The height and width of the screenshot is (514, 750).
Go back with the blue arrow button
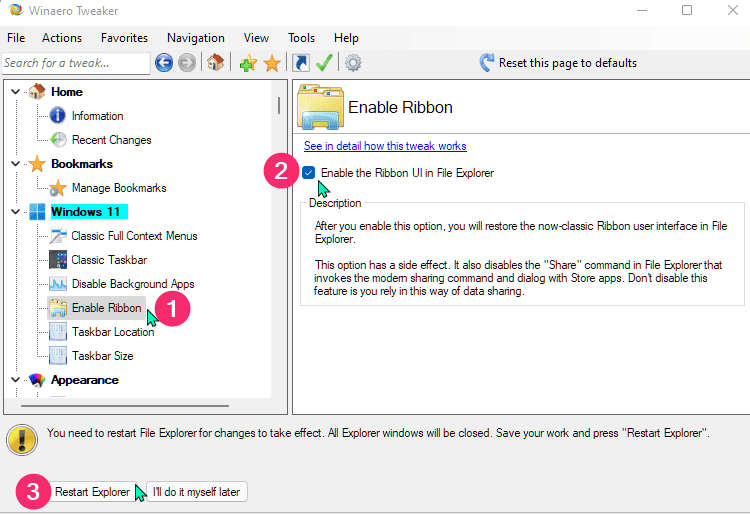164,63
